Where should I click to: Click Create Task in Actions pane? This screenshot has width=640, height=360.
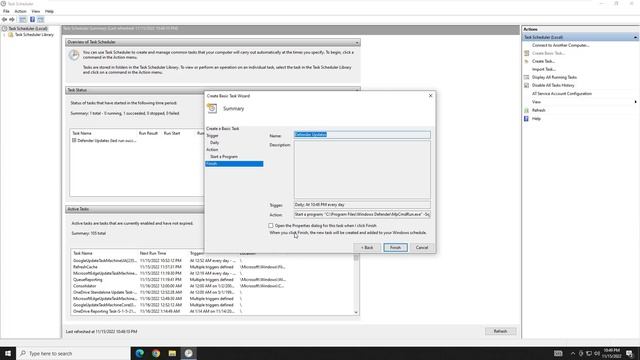pyautogui.click(x=543, y=61)
